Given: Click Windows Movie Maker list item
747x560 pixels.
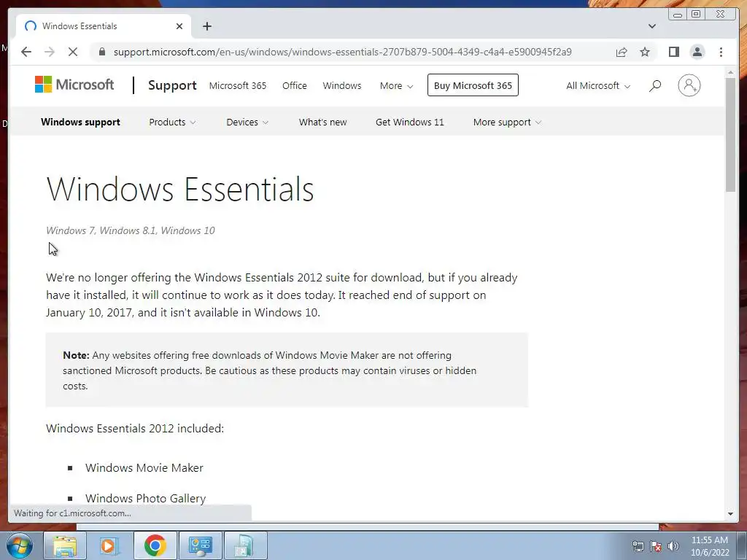Looking at the screenshot, I should (144, 467).
